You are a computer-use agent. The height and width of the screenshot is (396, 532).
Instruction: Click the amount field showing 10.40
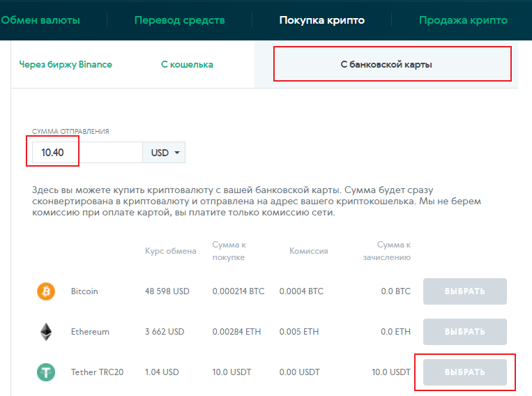click(84, 153)
